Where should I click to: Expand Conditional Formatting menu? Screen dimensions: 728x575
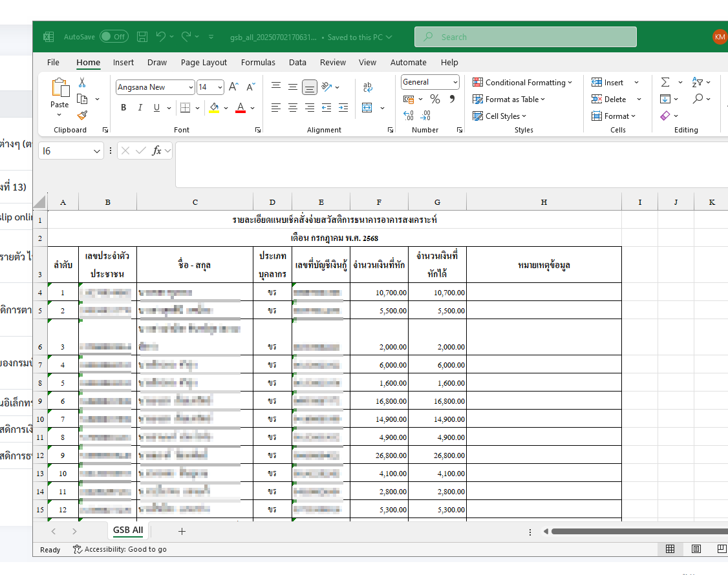click(x=522, y=82)
